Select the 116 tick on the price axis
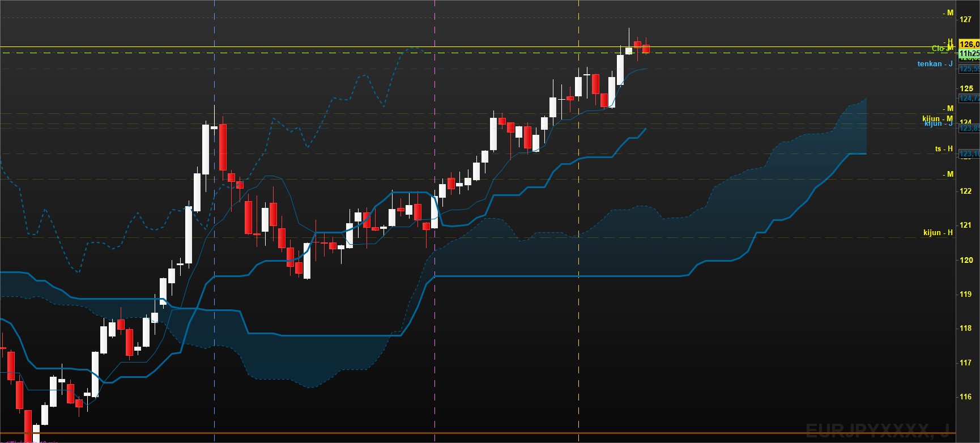Screen dimensions: 980x443 [966, 397]
